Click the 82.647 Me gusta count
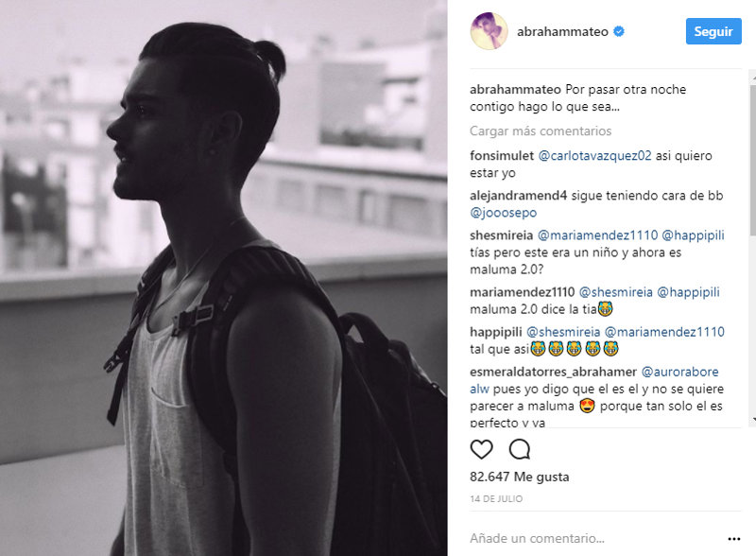 [x=519, y=477]
